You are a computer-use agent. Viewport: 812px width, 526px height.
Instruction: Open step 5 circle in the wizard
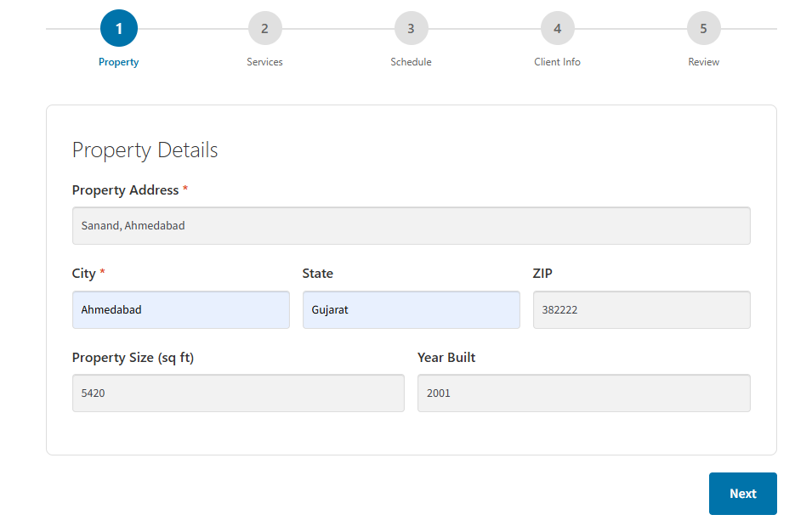tap(703, 28)
